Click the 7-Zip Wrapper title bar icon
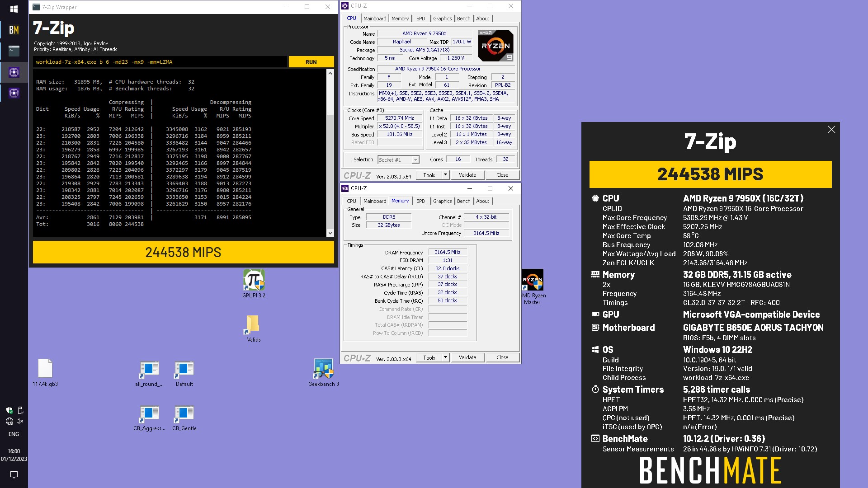This screenshot has height=488, width=868. [x=36, y=7]
